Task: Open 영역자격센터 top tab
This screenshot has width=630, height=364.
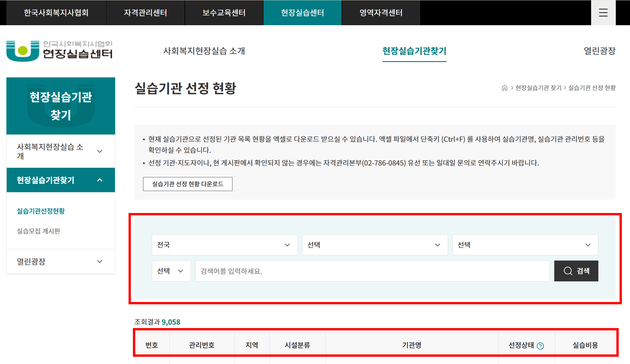Action: pyautogui.click(x=381, y=13)
